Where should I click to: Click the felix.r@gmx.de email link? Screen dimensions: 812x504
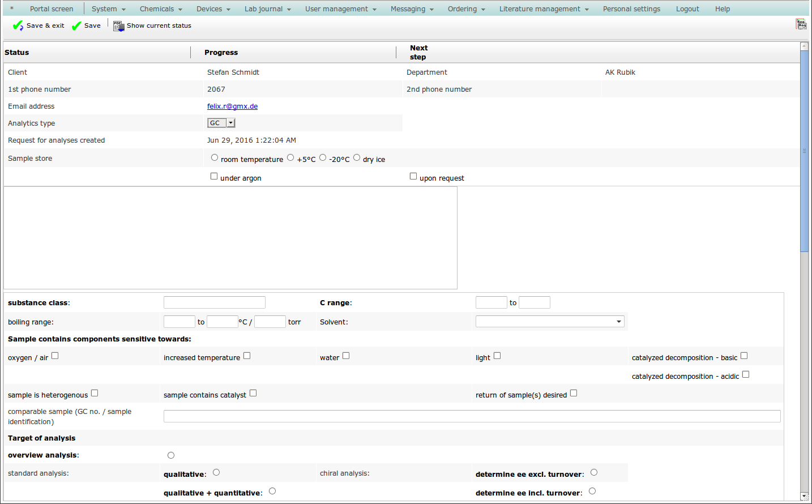(232, 106)
